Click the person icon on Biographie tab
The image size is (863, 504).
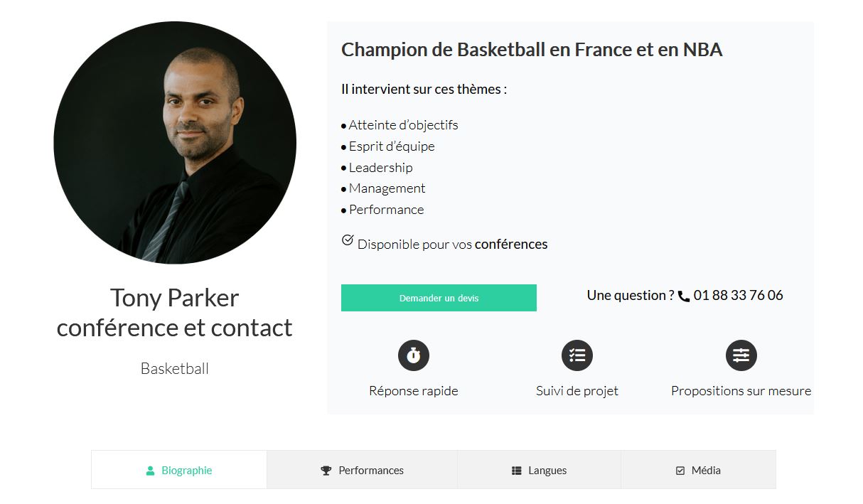(x=150, y=471)
